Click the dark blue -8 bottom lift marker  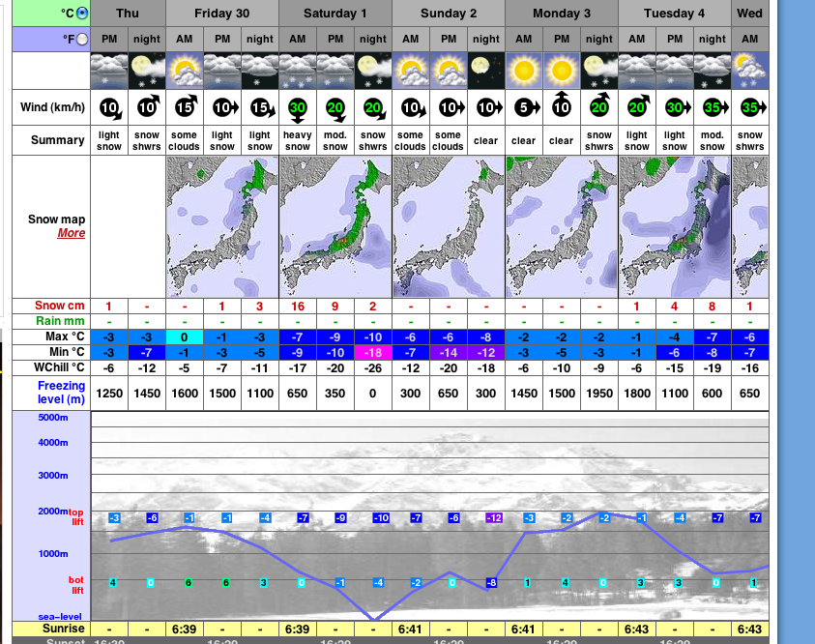(491, 583)
